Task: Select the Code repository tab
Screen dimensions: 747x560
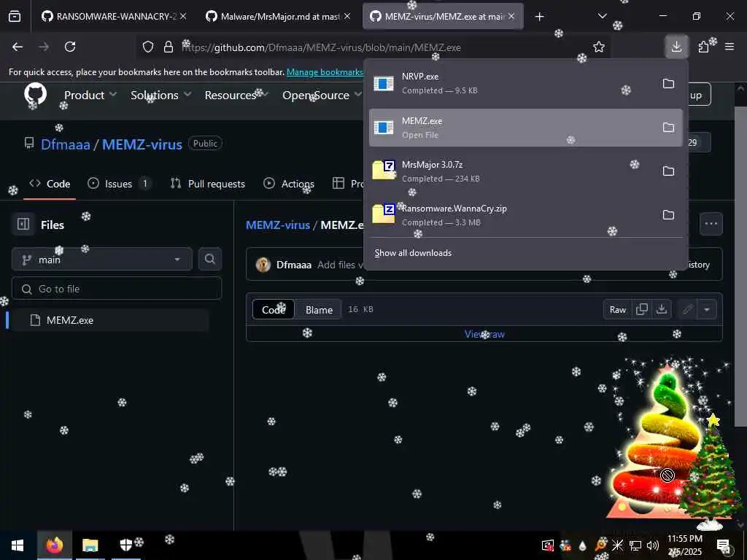Action: click(50, 184)
